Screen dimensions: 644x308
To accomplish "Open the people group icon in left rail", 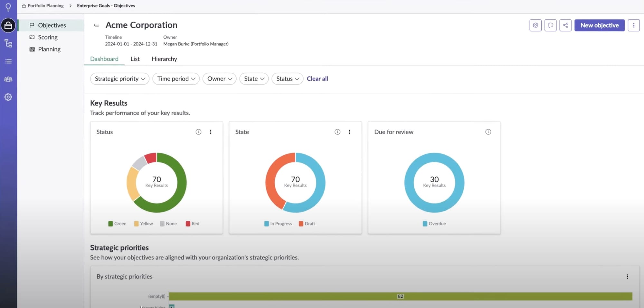I will pos(8,79).
